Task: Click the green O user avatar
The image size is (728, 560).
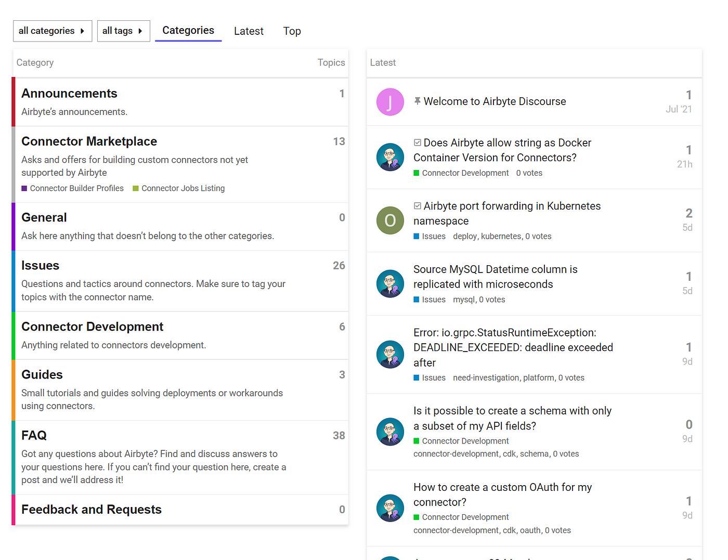Action: click(x=390, y=220)
